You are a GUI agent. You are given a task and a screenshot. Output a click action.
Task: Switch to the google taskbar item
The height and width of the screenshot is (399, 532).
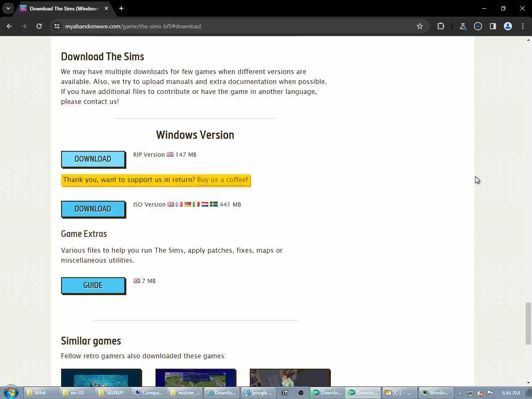coord(258,393)
